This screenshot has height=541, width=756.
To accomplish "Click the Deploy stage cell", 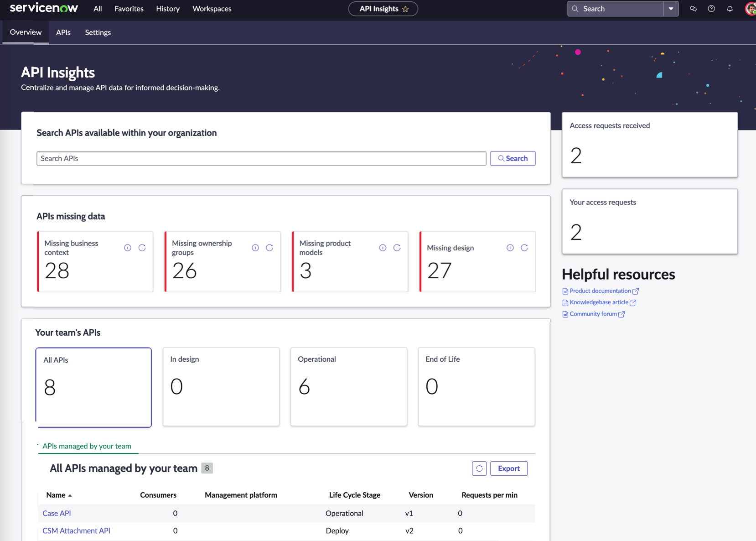I will tap(337, 531).
